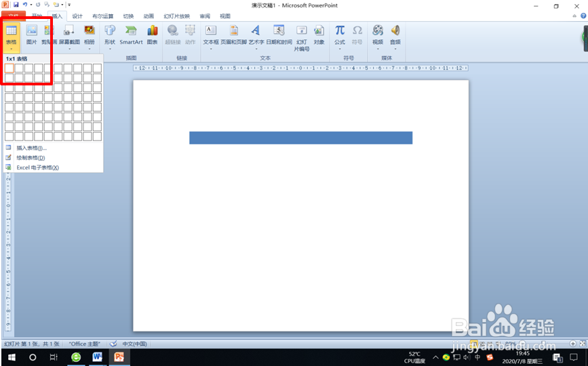Click 中文(中国) language in status bar
Image resolution: width=588 pixels, height=366 pixels.
coord(134,344)
